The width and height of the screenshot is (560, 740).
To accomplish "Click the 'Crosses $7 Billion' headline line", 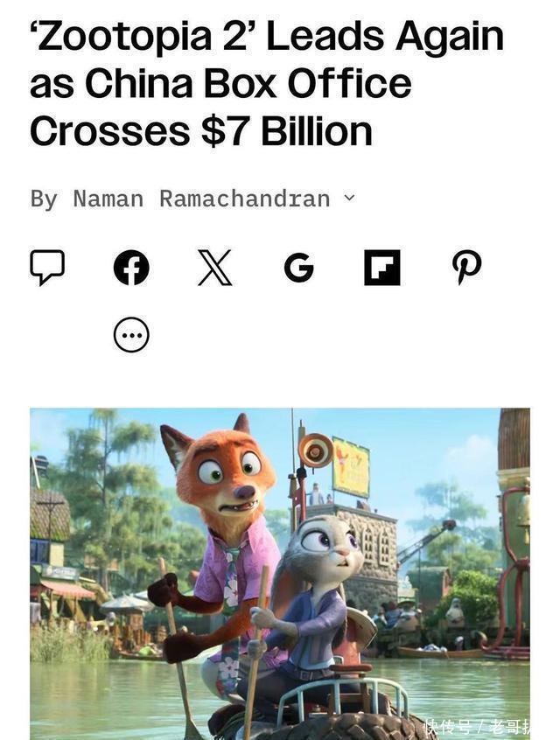I will click(201, 131).
